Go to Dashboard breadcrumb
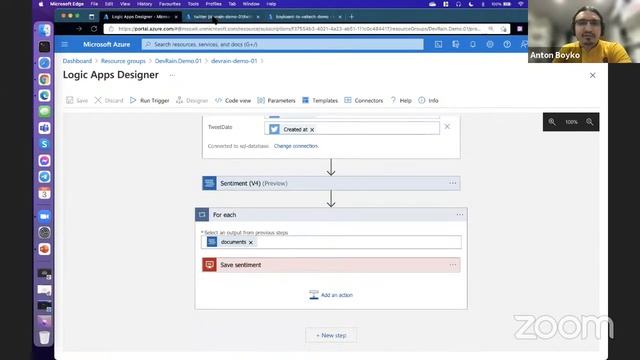The height and width of the screenshot is (360, 640). (x=77, y=61)
